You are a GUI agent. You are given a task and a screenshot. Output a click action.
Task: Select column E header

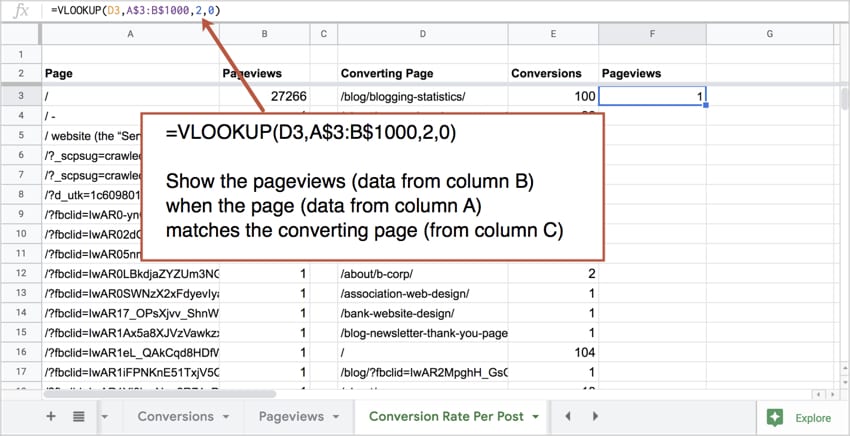click(553, 34)
